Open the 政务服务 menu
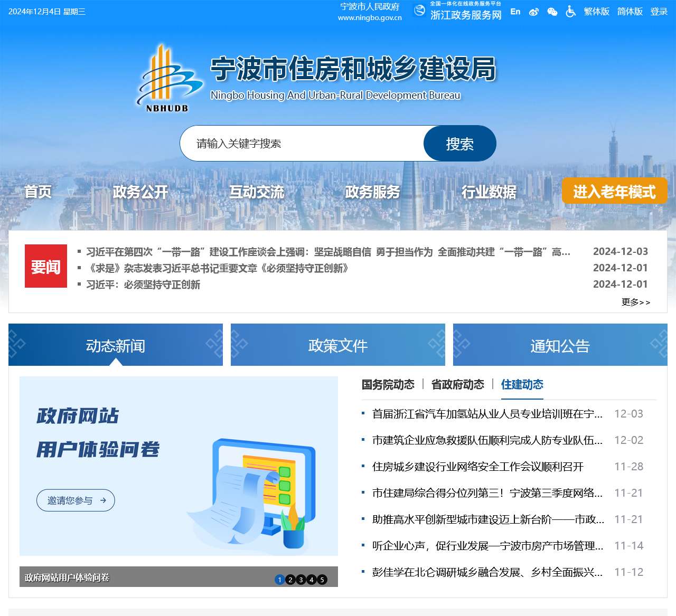This screenshot has width=676, height=616. pos(373,192)
